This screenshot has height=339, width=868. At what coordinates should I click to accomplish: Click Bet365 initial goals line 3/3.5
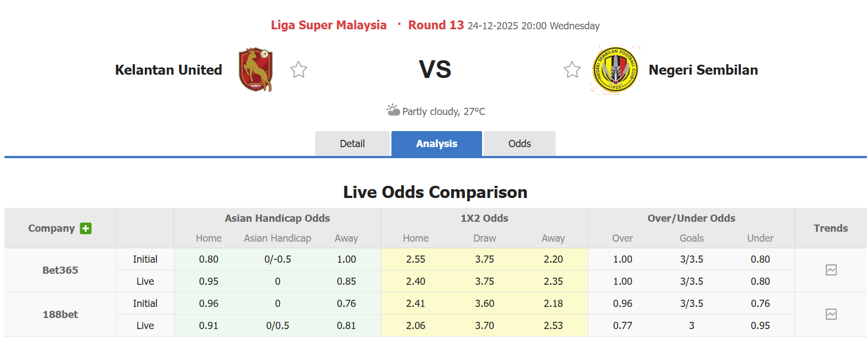691,259
